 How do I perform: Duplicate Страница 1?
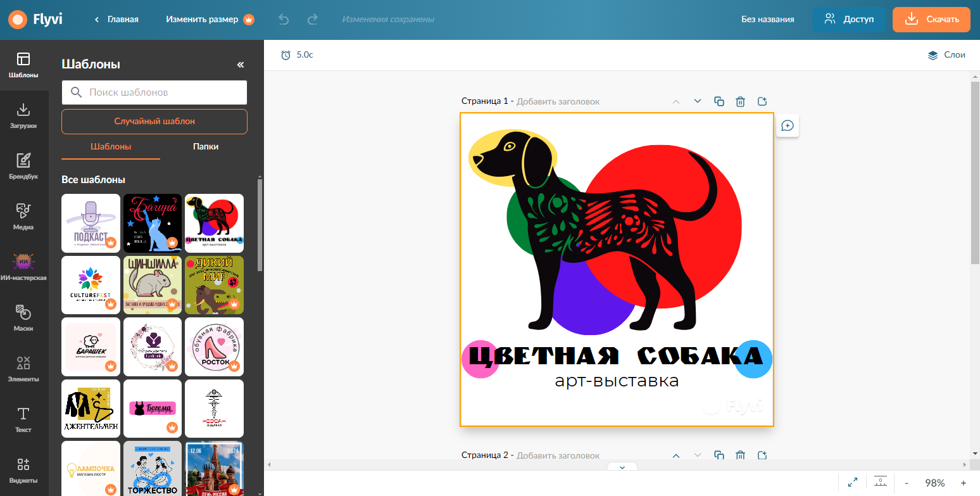tap(719, 101)
